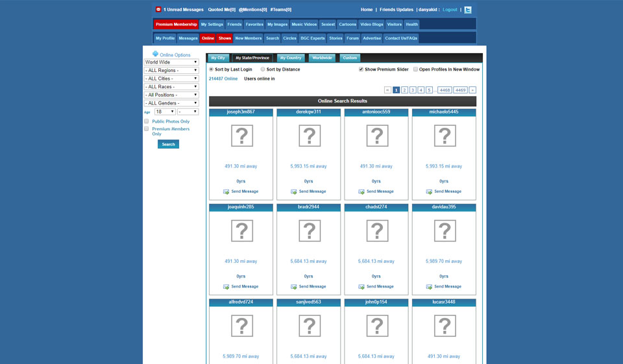Enable Open Profiles In New Window

click(415, 69)
